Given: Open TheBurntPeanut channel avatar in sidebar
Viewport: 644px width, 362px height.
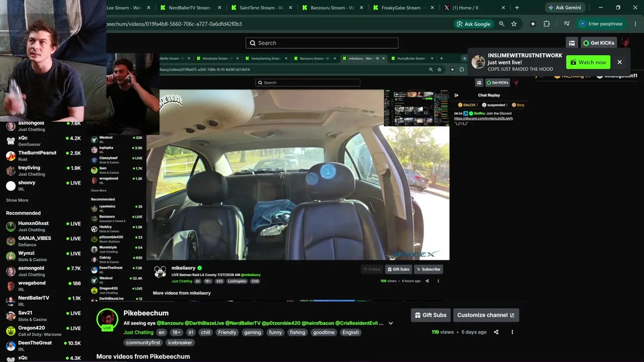Looking at the screenshot, I should [11, 156].
